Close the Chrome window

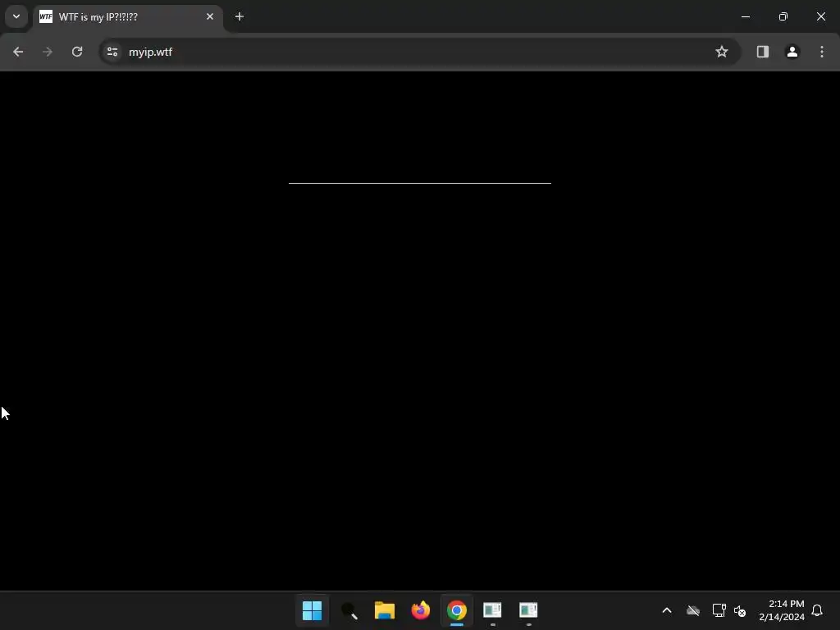point(820,16)
